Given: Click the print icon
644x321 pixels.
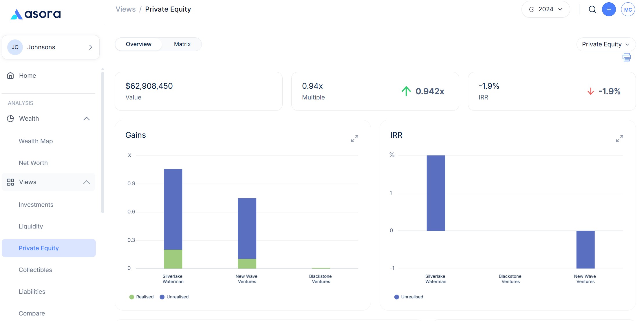Looking at the screenshot, I should tap(626, 57).
